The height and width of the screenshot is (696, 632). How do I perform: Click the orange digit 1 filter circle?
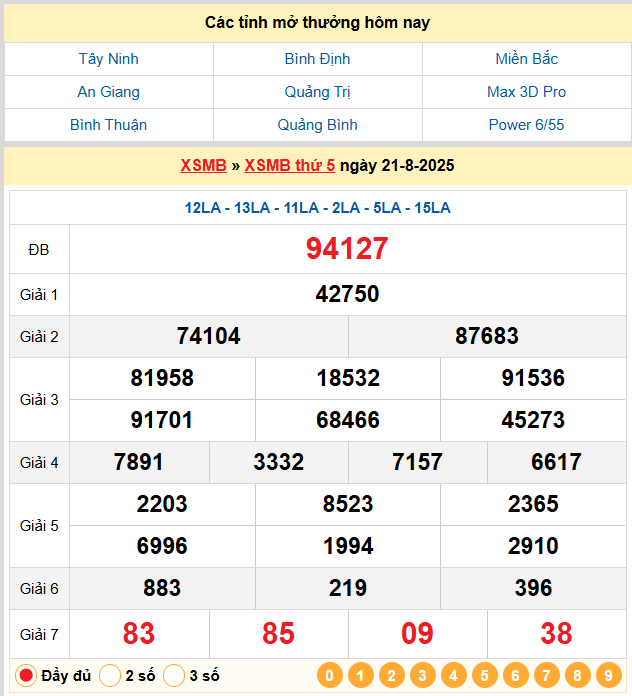360,676
